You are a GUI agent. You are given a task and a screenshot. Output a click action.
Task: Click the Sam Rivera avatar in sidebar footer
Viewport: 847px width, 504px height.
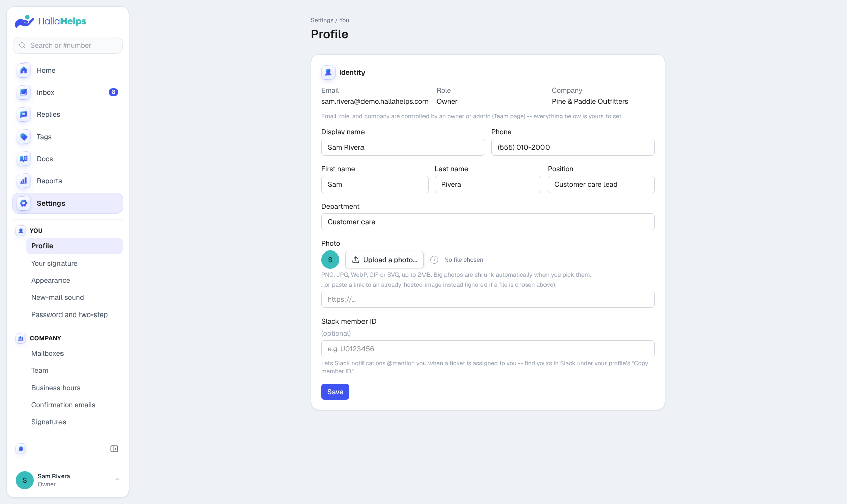[25, 480]
